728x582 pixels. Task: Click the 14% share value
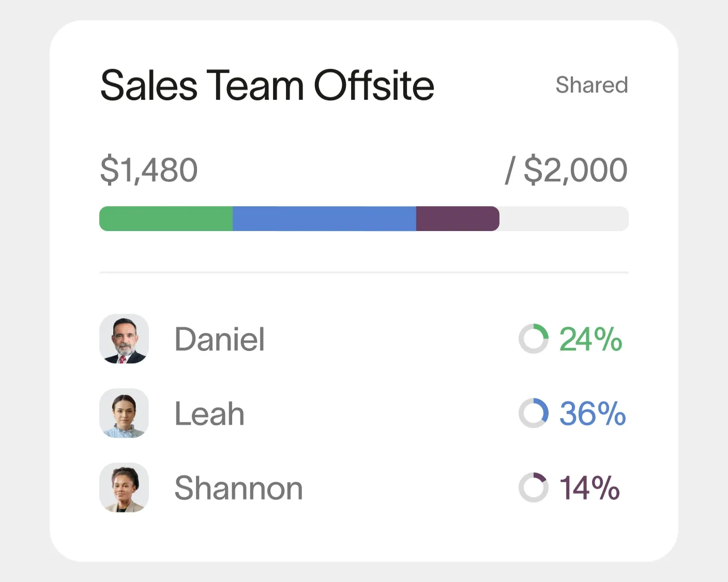[x=589, y=488]
